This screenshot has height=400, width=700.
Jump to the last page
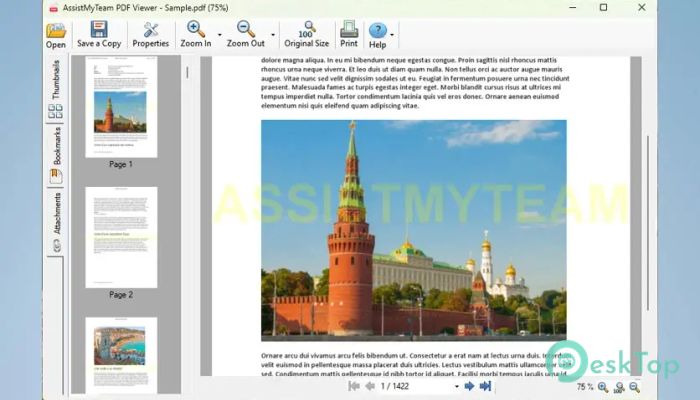click(x=485, y=386)
